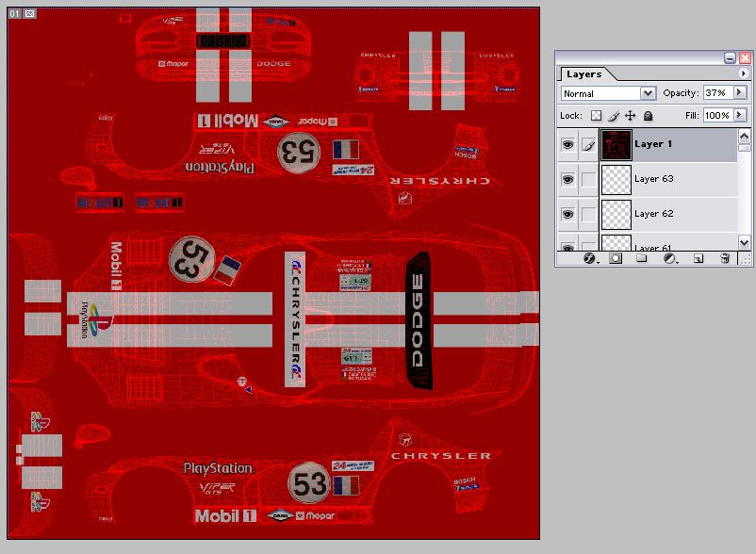Select the Layers tab
The width and height of the screenshot is (756, 554).
pos(583,73)
